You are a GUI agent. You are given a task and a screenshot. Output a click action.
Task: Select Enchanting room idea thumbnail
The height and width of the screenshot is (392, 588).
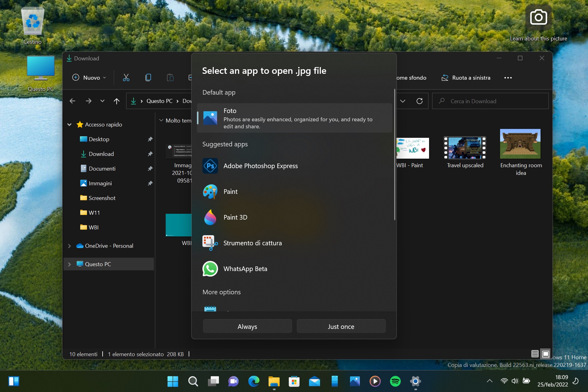point(520,144)
